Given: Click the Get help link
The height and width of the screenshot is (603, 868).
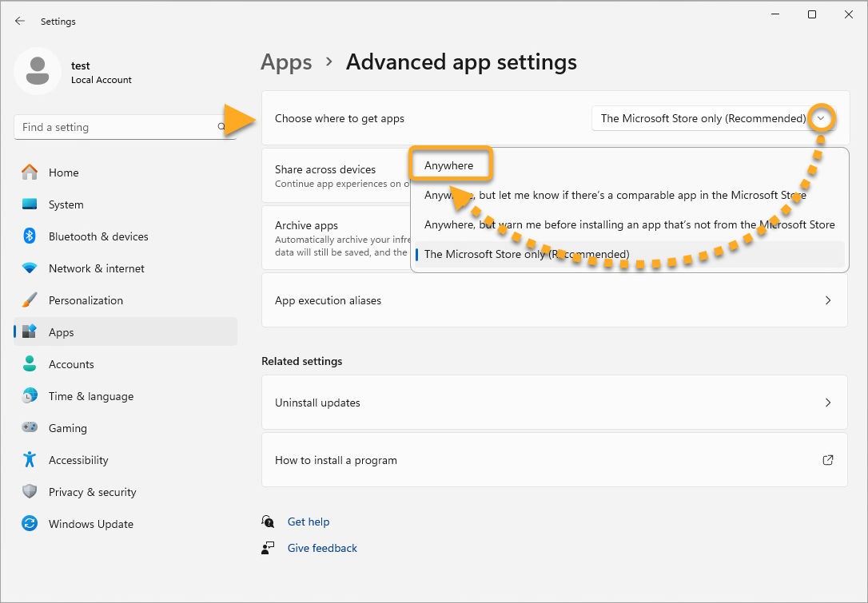Looking at the screenshot, I should click(x=308, y=522).
